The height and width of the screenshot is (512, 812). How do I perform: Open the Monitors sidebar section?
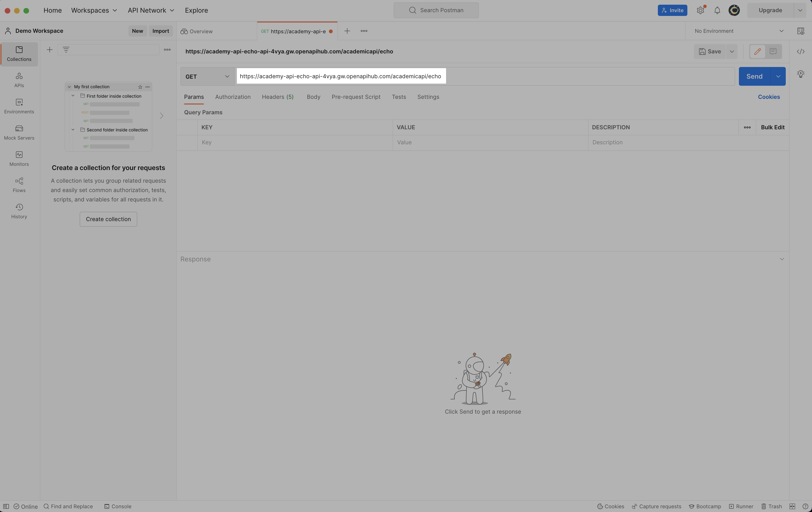coord(19,158)
